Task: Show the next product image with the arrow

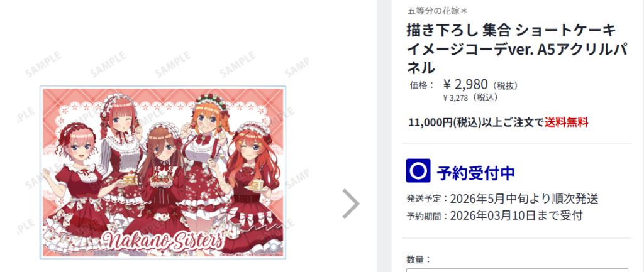Action: [x=350, y=204]
